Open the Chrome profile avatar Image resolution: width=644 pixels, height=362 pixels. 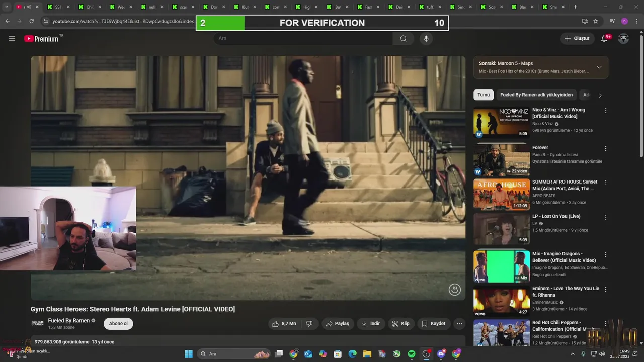(x=624, y=21)
